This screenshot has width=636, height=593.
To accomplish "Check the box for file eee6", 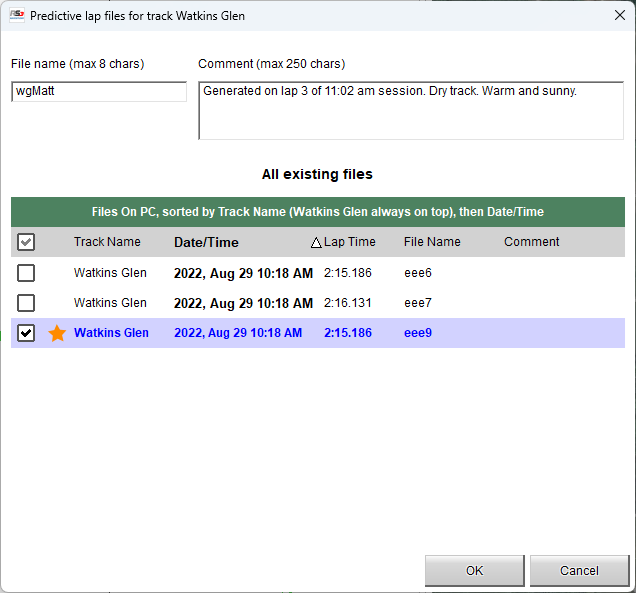I will click(x=26, y=273).
